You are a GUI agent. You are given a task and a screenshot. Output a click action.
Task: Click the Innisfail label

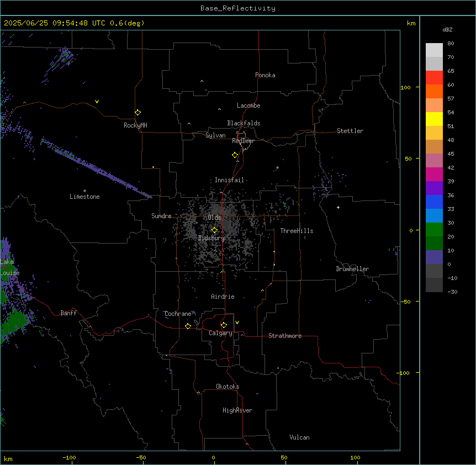[229, 180]
